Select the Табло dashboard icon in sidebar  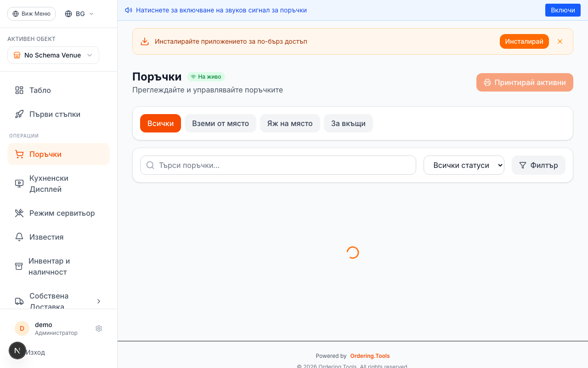click(19, 90)
